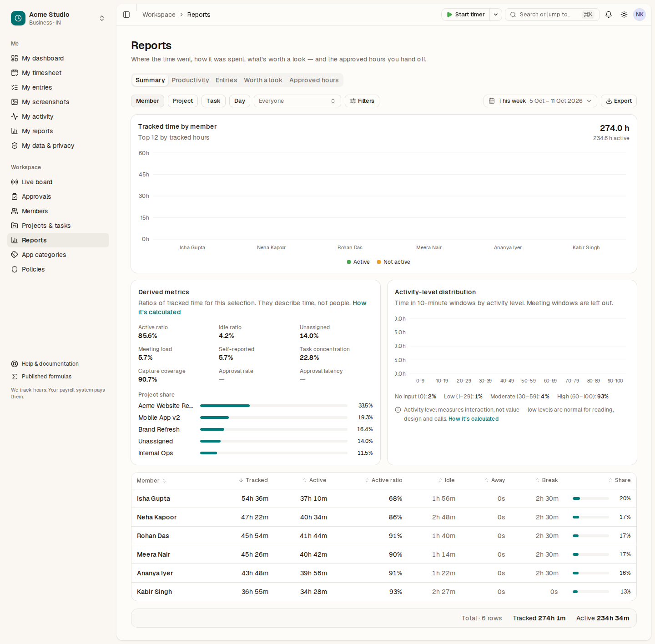
Task: Go to Approvals
Action: 58,196
